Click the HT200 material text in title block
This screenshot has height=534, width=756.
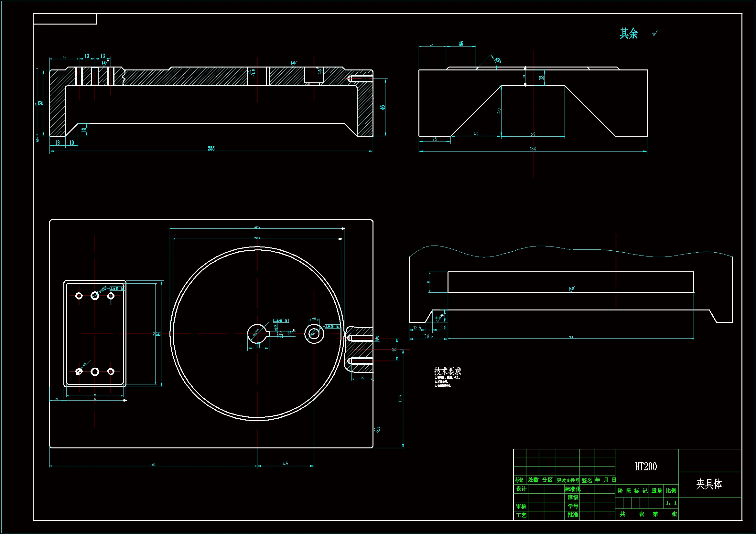[x=645, y=466]
